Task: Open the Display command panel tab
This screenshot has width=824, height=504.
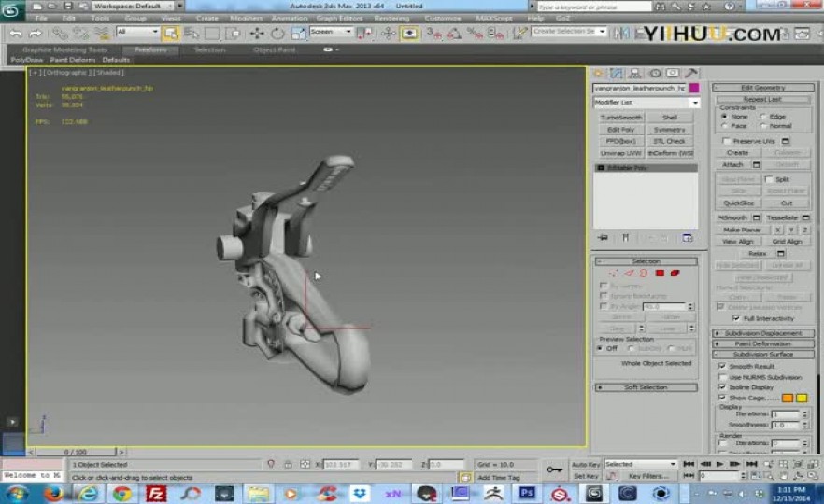Action: (673, 73)
